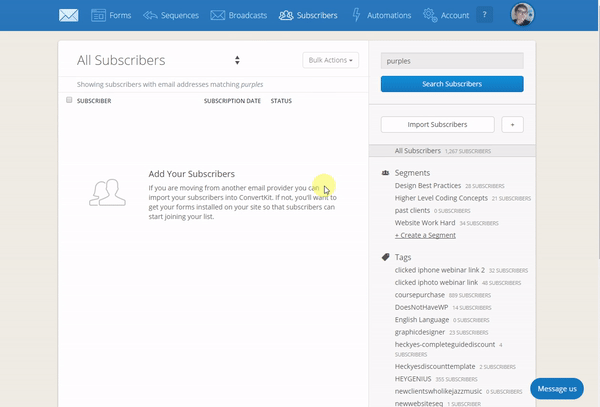Check the select-all subscribers checkbox

point(69,100)
